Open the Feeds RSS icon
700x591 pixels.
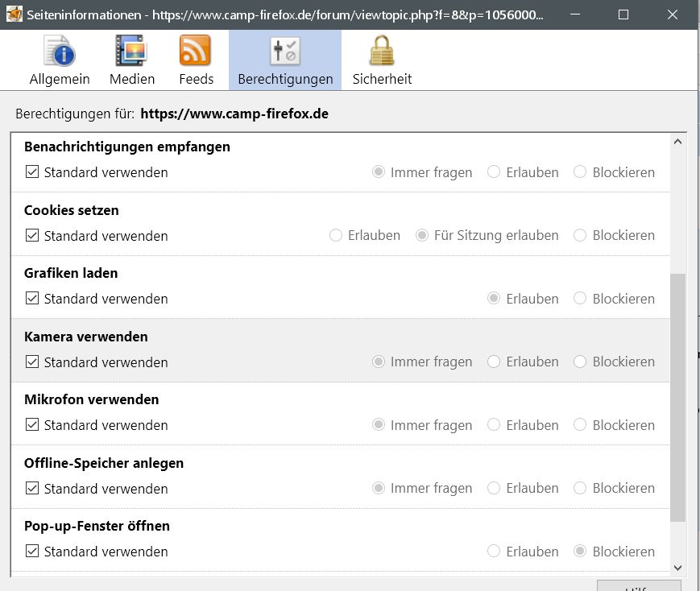pos(195,51)
